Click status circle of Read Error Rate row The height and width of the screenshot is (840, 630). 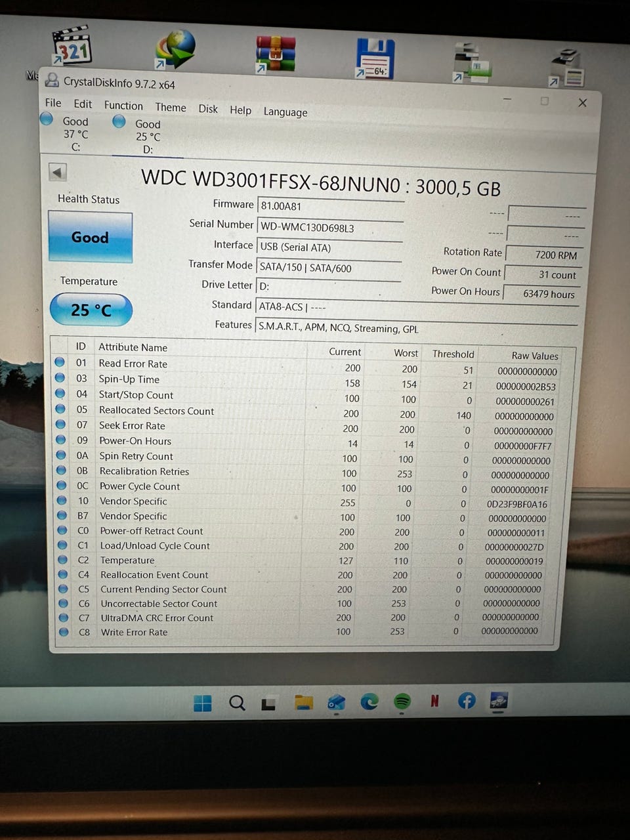pyautogui.click(x=60, y=362)
